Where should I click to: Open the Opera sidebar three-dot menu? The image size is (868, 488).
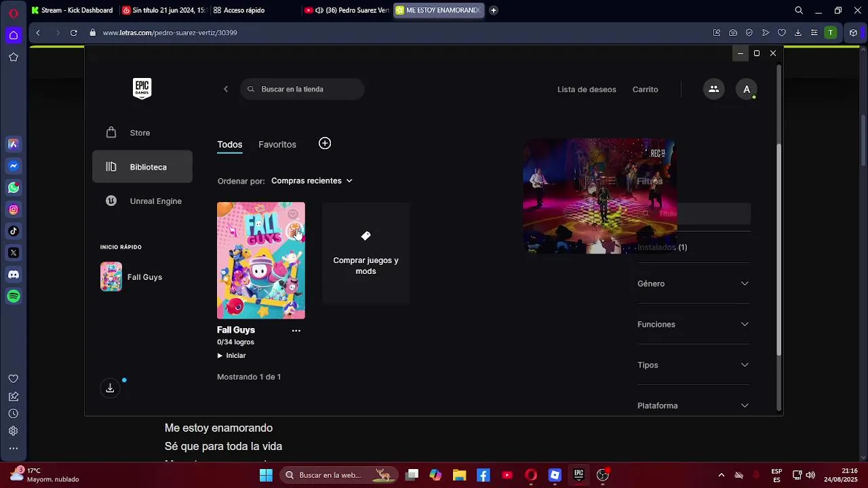14,448
